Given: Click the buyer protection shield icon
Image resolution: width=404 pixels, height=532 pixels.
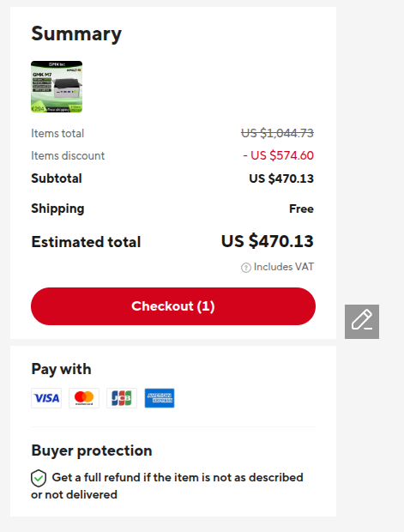Looking at the screenshot, I should pos(39,479).
